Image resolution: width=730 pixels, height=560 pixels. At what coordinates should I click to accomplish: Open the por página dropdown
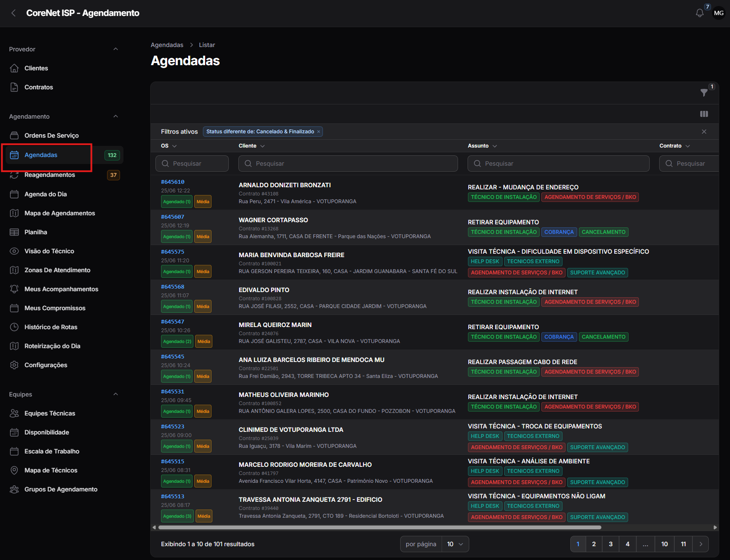(x=455, y=544)
